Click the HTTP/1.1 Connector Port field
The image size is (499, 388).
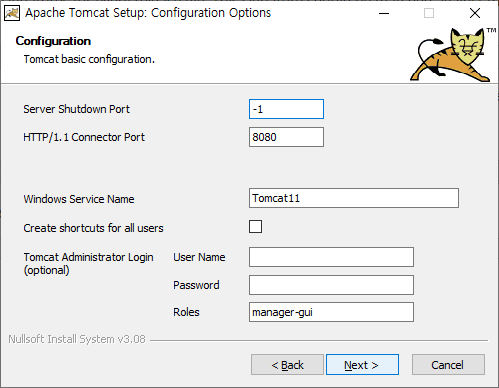(286, 137)
